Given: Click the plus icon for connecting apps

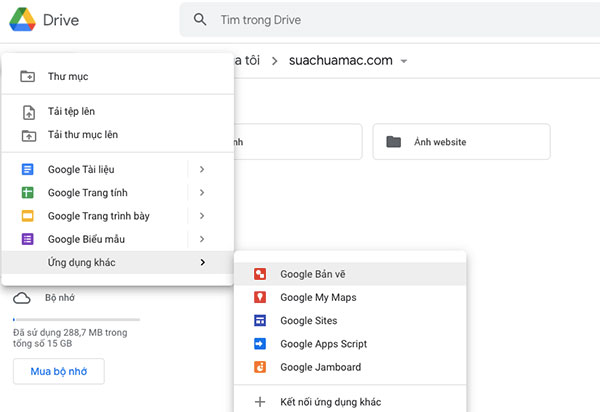Looking at the screenshot, I should coord(260,402).
